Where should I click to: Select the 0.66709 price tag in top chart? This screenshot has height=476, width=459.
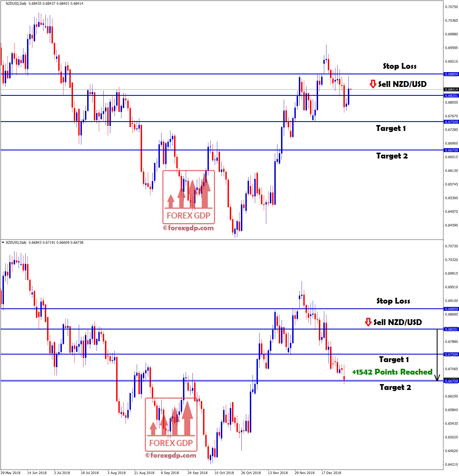[x=451, y=150]
